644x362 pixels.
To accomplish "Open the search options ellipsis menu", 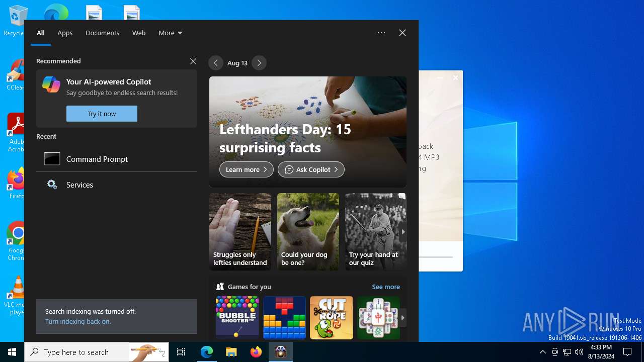I will 381,33.
